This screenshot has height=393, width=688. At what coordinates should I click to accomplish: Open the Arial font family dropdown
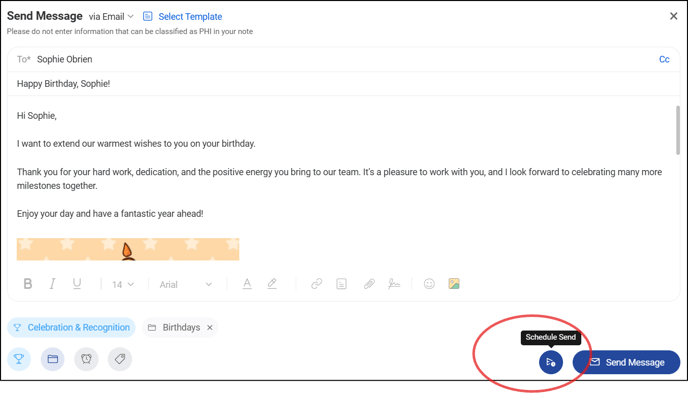186,284
